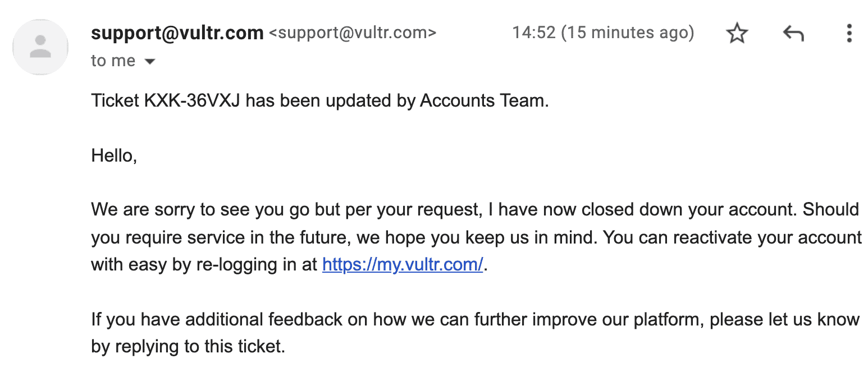Click the bold sender name support@vultr.com
868x390 pixels.
coord(177,33)
